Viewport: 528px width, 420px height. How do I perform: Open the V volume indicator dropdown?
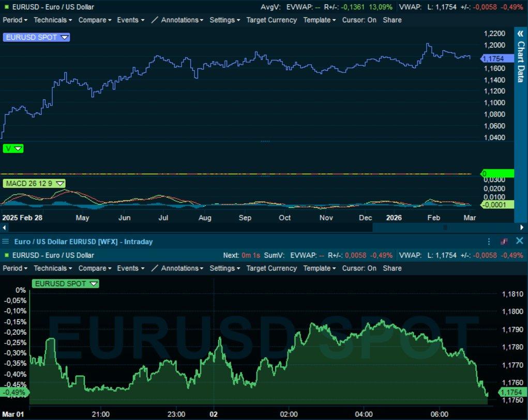(18, 148)
